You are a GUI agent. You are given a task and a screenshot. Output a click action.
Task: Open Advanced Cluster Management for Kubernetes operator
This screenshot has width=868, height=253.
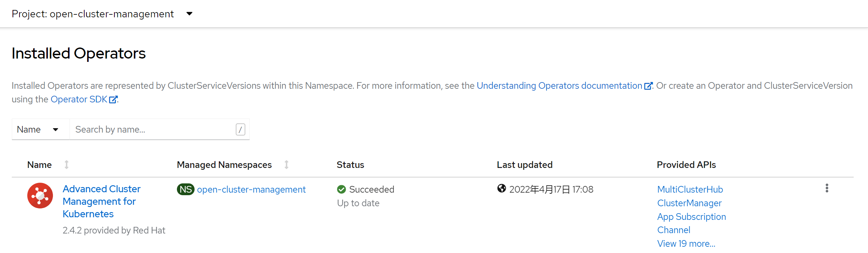coord(102,201)
